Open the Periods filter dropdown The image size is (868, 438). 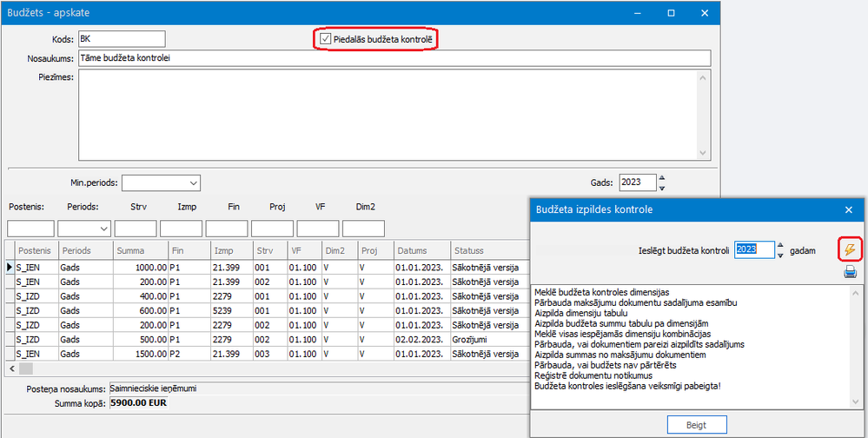pos(103,229)
